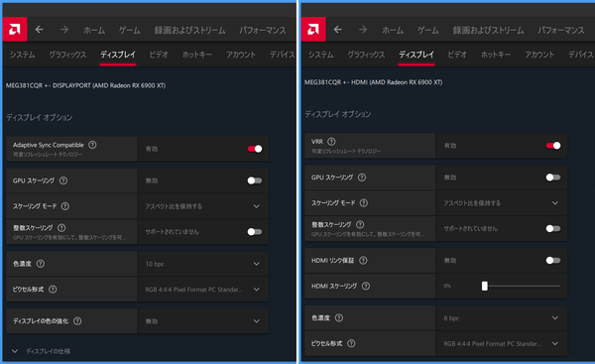Click the HDMI スケーリング slider handle
This screenshot has width=595, height=364.
(485, 286)
